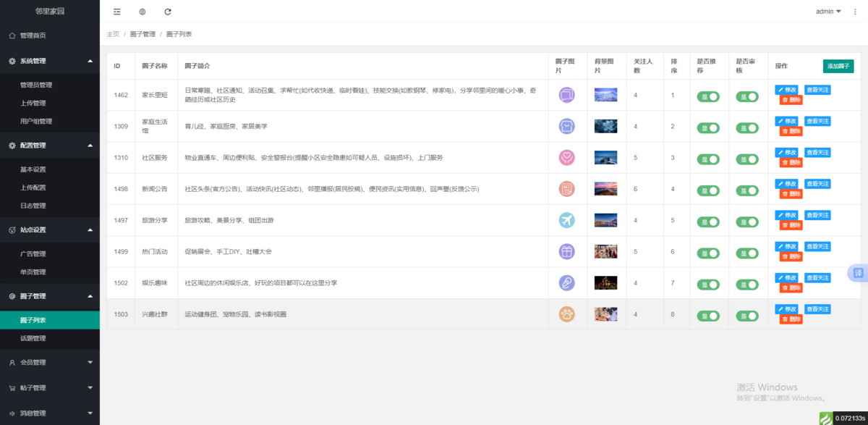Open the admin user dropdown
The width and height of the screenshot is (868, 425).
coord(828,12)
